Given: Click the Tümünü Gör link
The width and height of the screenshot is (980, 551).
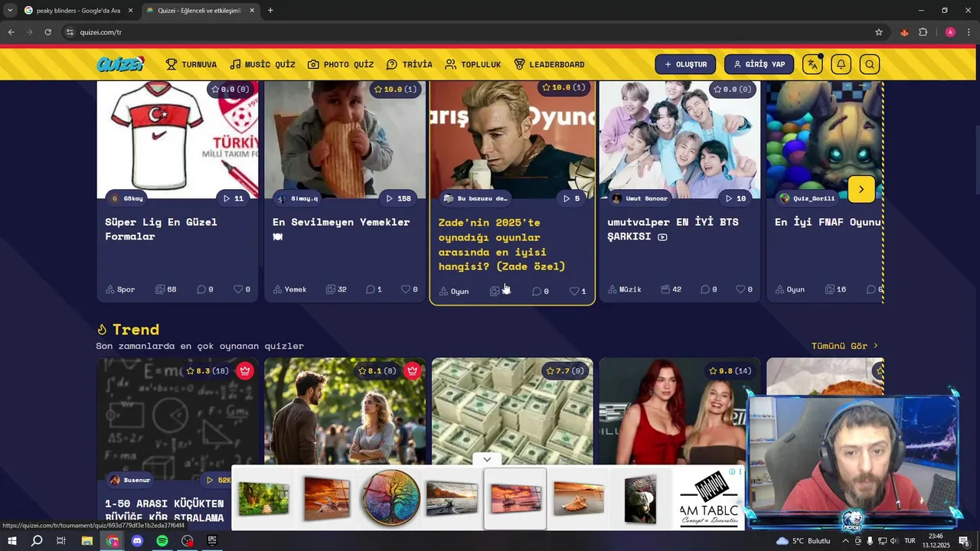Looking at the screenshot, I should (844, 346).
